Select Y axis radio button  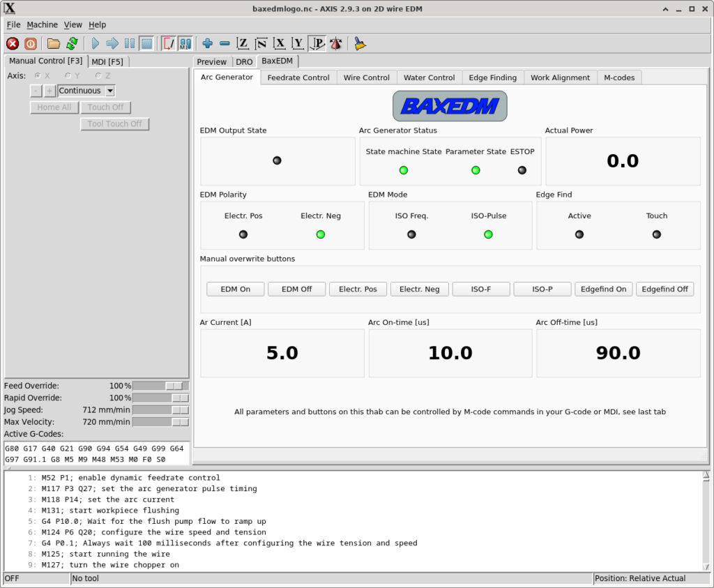point(68,75)
